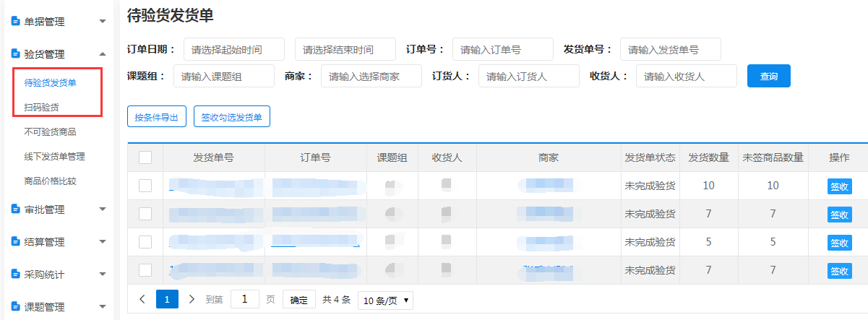Check the first row's checkbox
The width and height of the screenshot is (868, 320).
145,186
